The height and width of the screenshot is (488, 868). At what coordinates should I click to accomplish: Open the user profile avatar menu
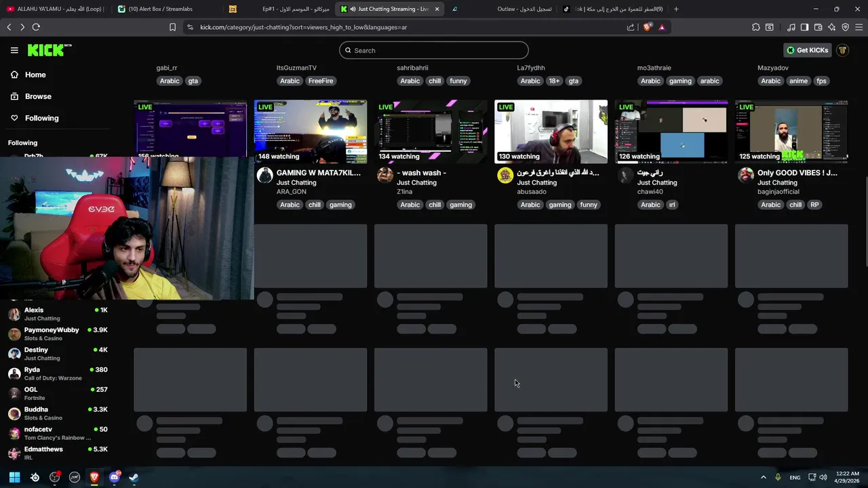click(843, 50)
